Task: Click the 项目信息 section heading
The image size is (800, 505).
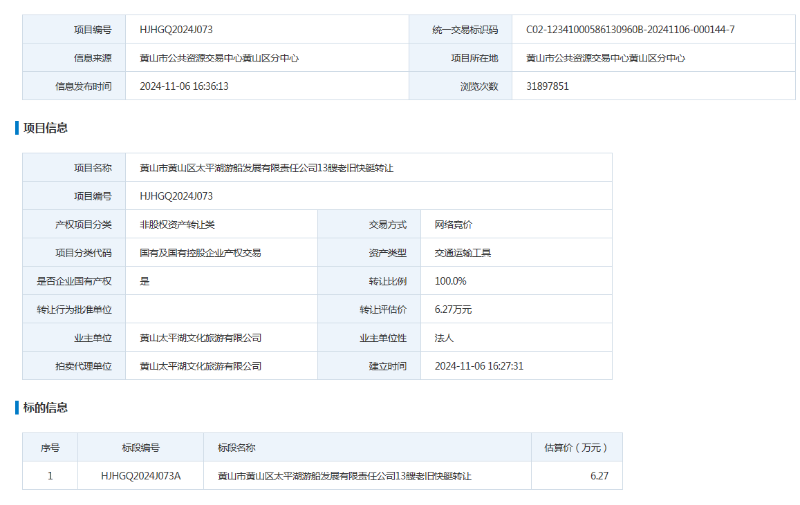Action: pyautogui.click(x=45, y=128)
